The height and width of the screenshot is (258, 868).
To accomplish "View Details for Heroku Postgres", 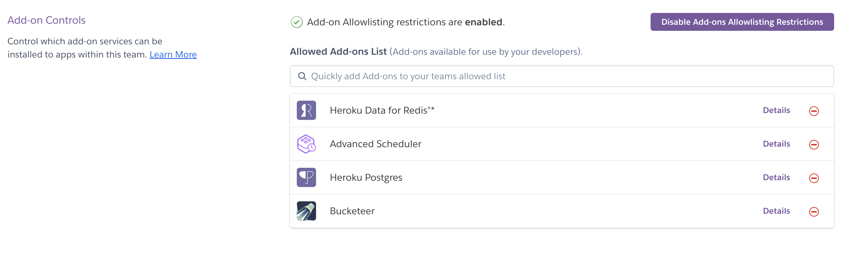I will [x=776, y=177].
